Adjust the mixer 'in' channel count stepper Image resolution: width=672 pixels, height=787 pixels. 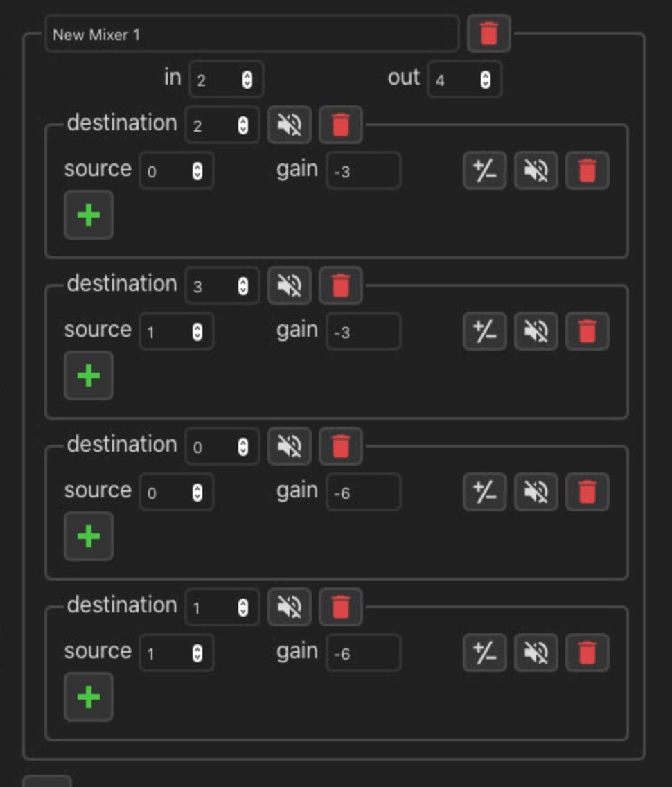coord(247,79)
